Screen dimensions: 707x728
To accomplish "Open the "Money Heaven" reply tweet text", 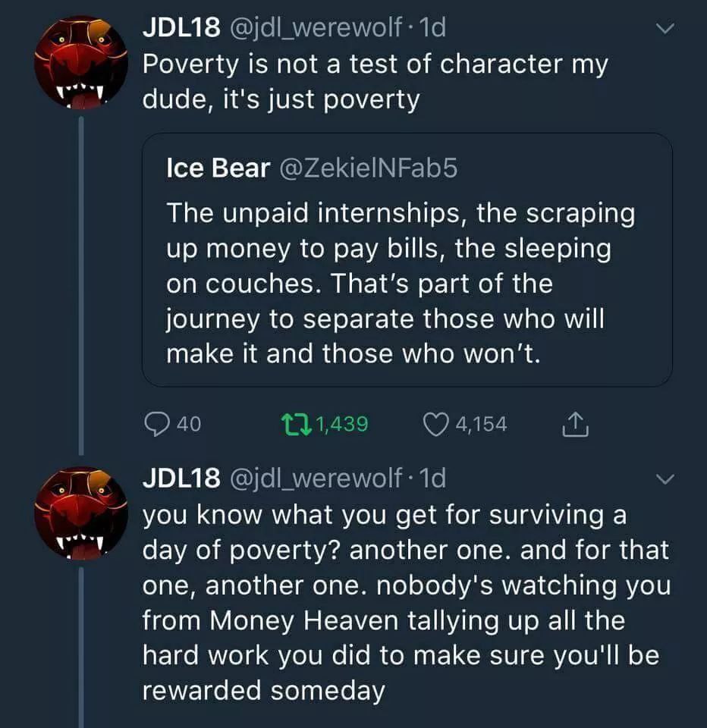I will coord(406,604).
